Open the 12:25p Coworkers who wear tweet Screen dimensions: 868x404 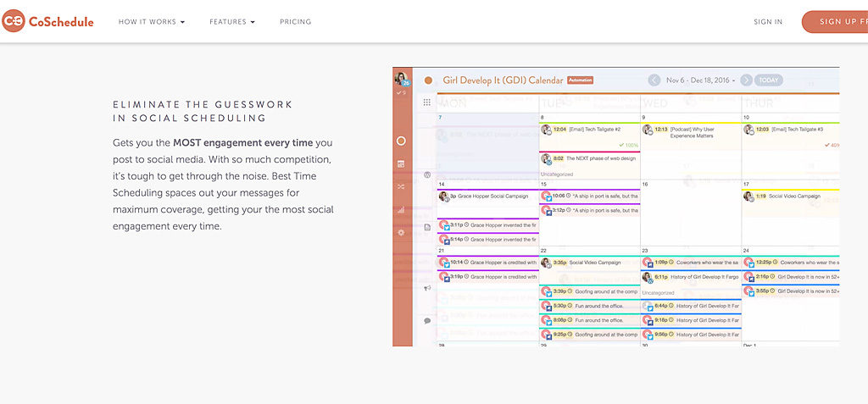792,263
